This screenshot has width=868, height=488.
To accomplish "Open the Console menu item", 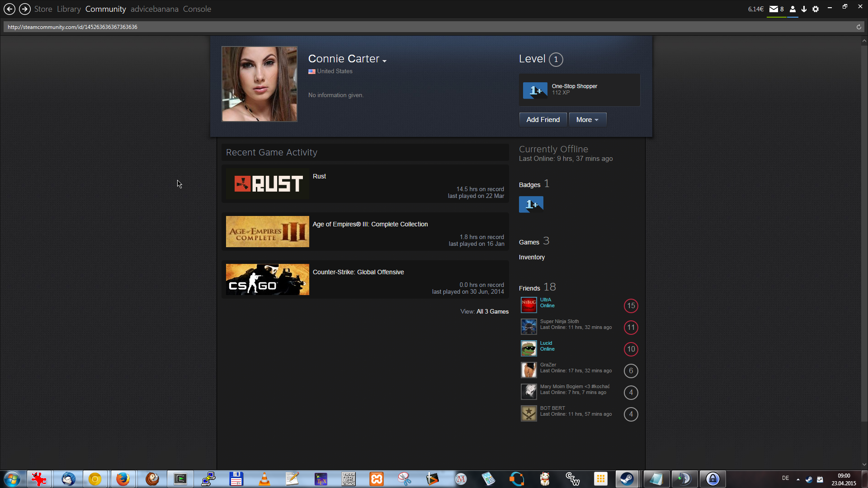I will (197, 9).
